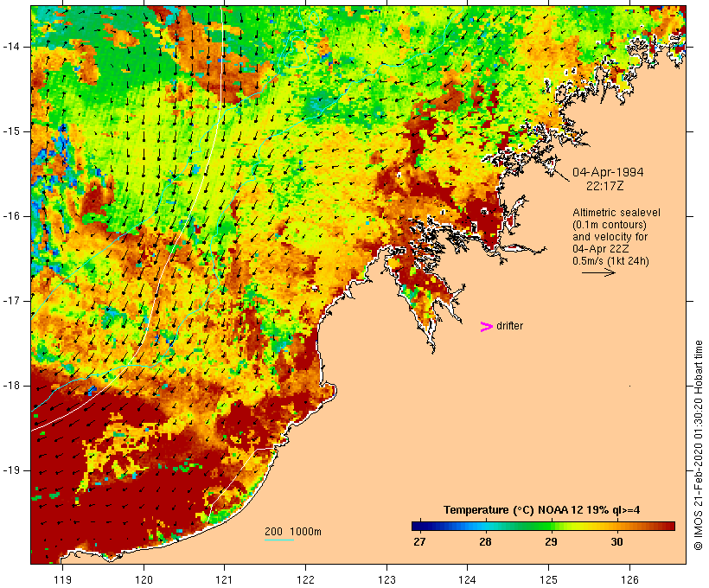Click the magenta drifter marker icon
The width and height of the screenshot is (709, 588).
click(486, 327)
